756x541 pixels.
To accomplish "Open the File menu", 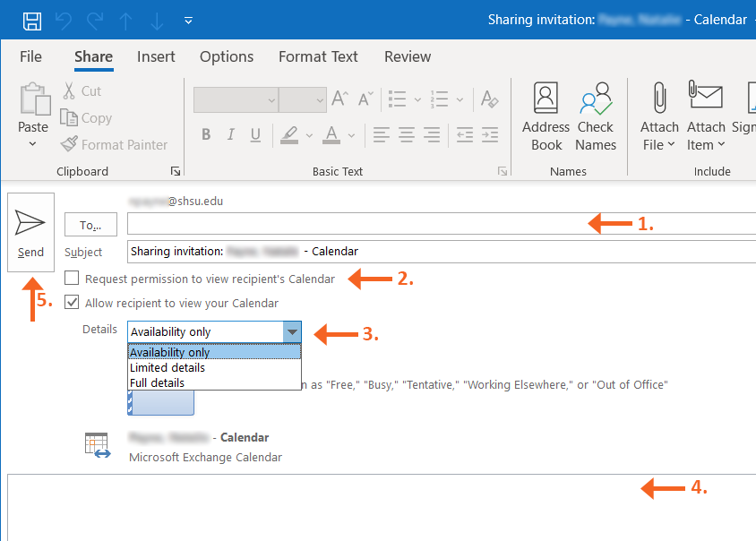I will pyautogui.click(x=30, y=56).
